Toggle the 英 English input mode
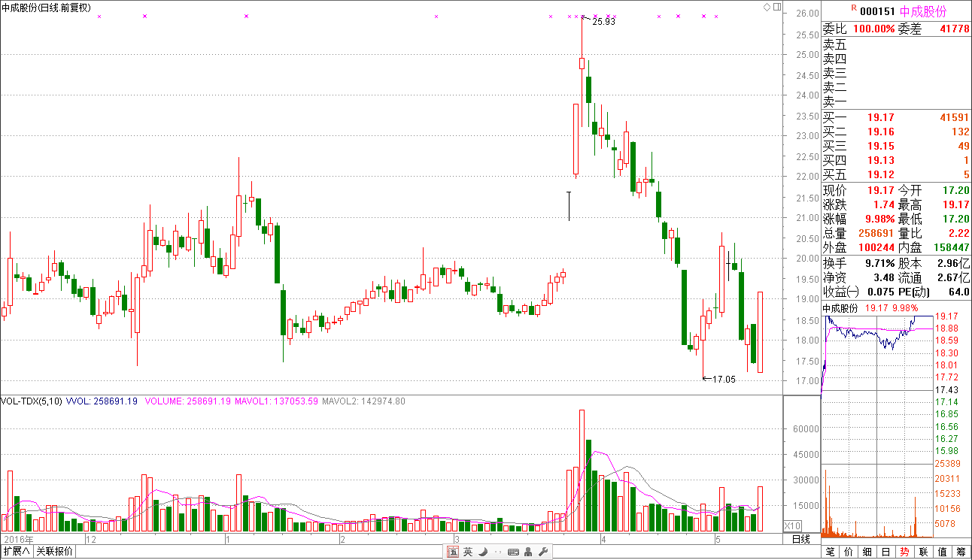 [468, 552]
